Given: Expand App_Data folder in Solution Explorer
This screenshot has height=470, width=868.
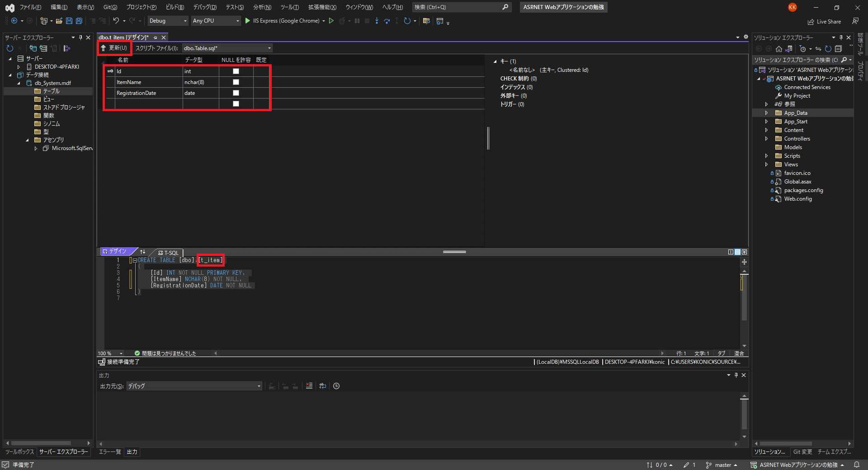Looking at the screenshot, I should [x=766, y=113].
